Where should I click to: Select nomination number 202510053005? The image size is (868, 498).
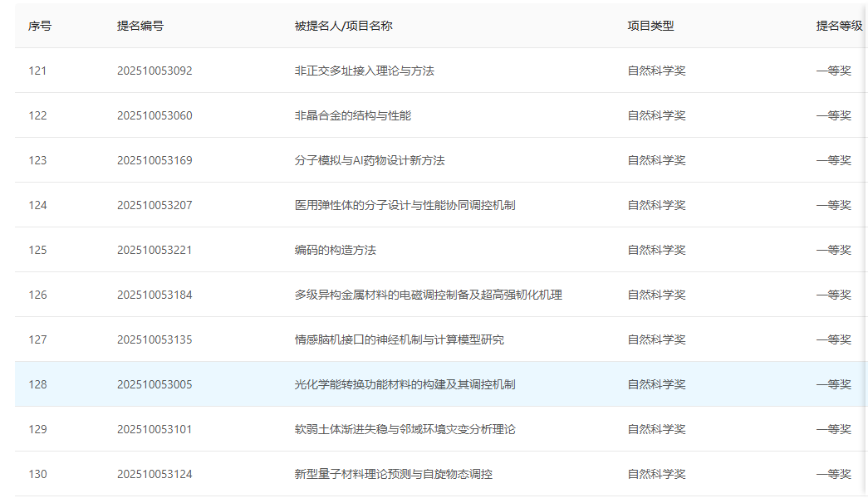[154, 384]
